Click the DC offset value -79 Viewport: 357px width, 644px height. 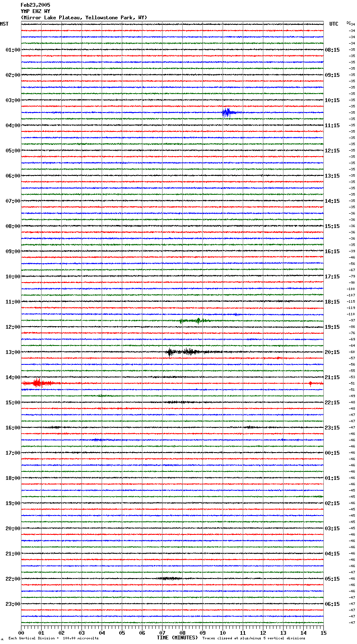pyautogui.click(x=352, y=277)
